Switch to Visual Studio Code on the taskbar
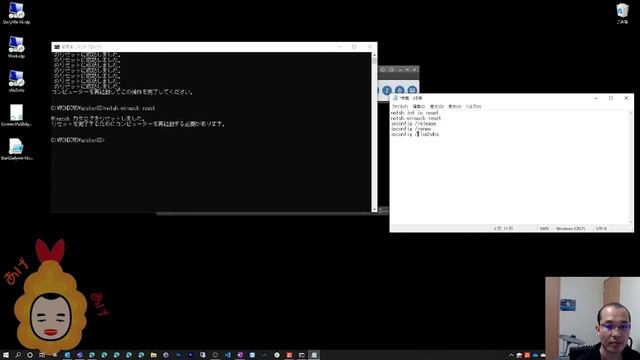 (x=227, y=355)
